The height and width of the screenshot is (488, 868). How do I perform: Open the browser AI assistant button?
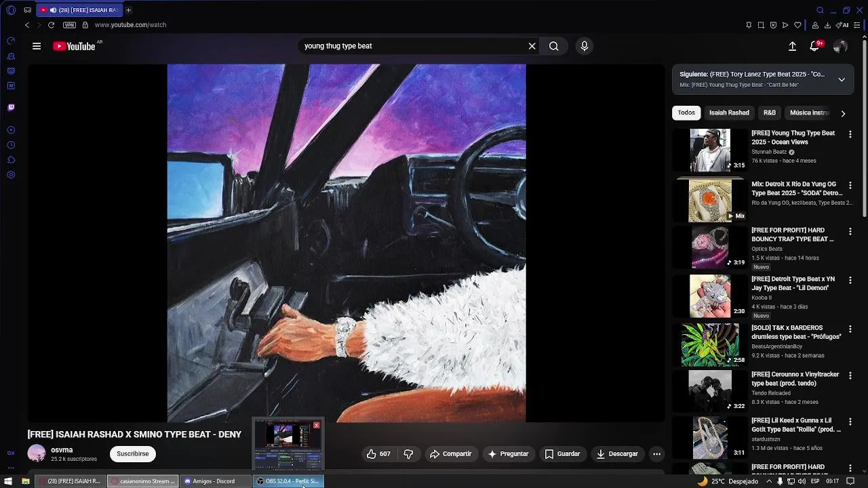842,25
